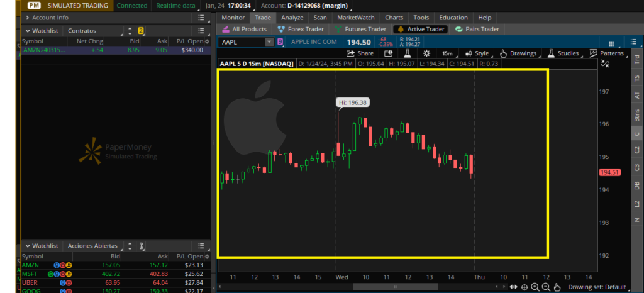Open Drawing set: Default dropdown
Viewport: 644px width, 293px height.
coord(600,287)
